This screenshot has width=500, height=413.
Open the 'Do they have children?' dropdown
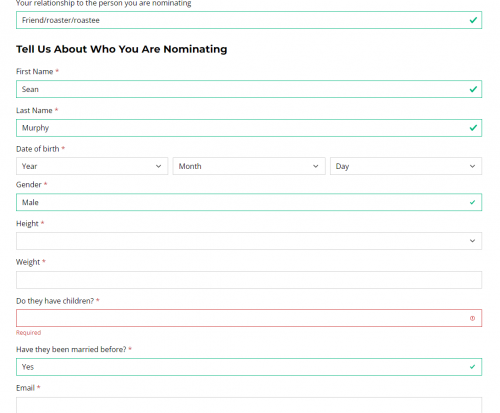click(249, 318)
